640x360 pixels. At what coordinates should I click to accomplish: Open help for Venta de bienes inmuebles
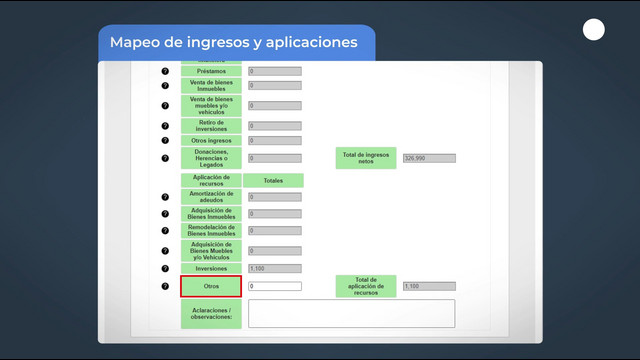pyautogui.click(x=165, y=85)
